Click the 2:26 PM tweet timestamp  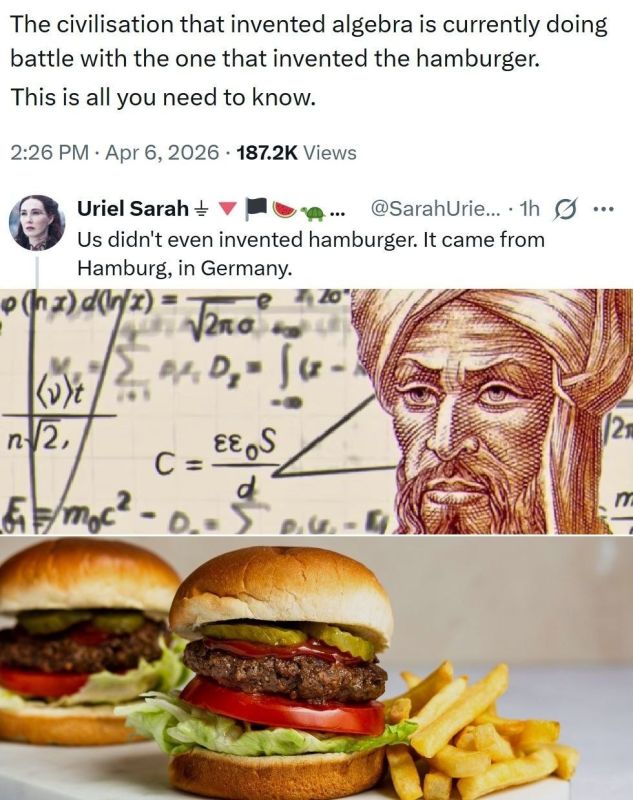49,153
